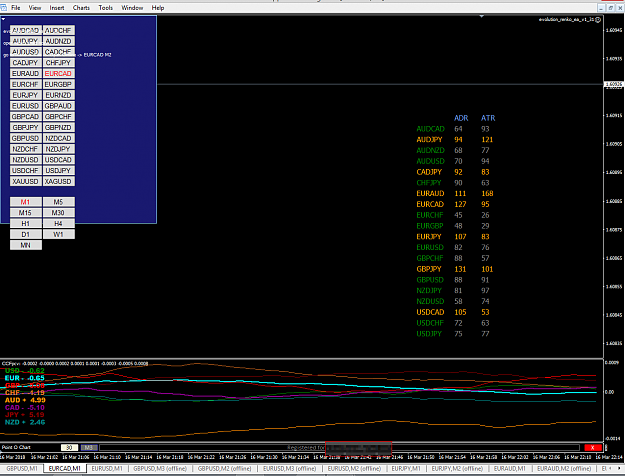Open the EURJPY,M1 chart tab
The height and width of the screenshot is (476, 625).
[x=406, y=469]
